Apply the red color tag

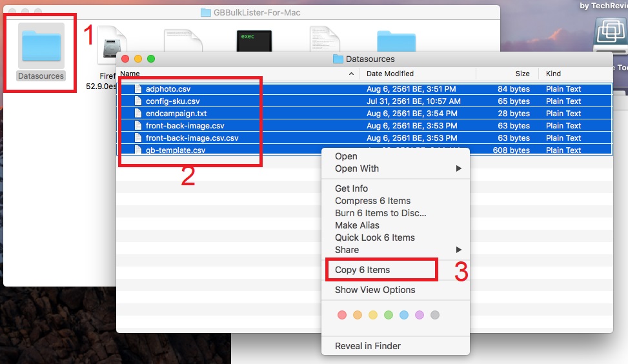coord(342,315)
